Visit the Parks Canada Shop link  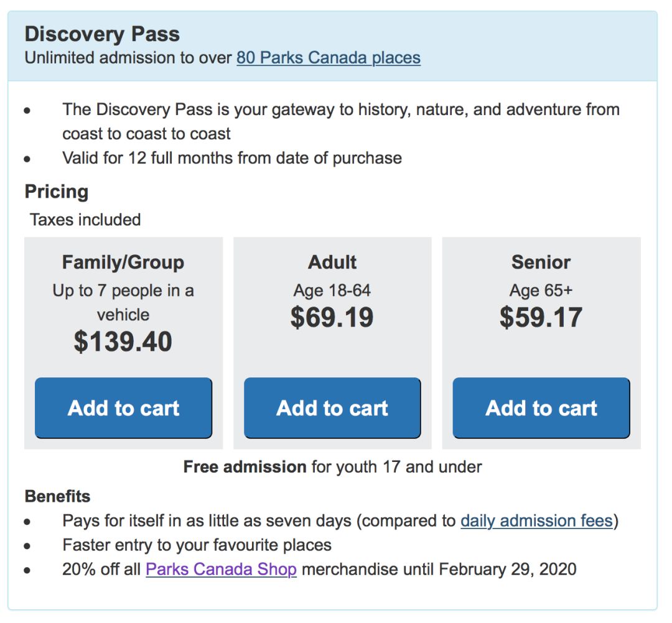tap(221, 569)
